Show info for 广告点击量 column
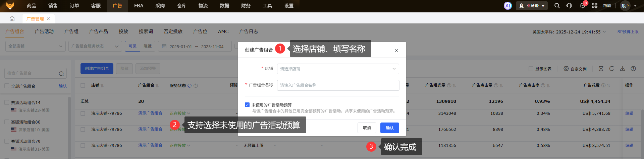The width and height of the screenshot is (644, 159). click(x=496, y=85)
